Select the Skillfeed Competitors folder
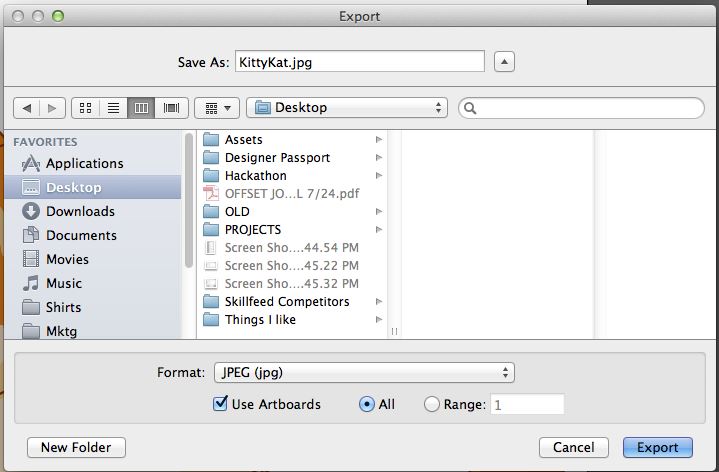719x472 pixels. [292, 301]
